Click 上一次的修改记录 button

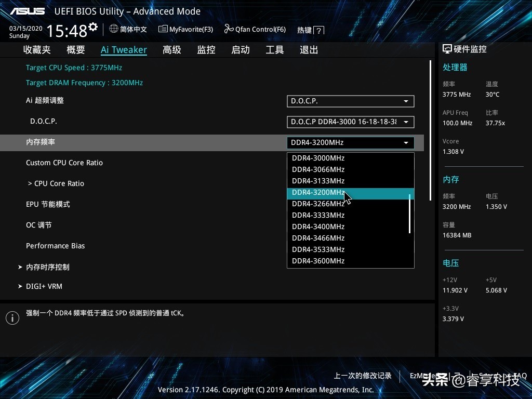[x=363, y=376]
